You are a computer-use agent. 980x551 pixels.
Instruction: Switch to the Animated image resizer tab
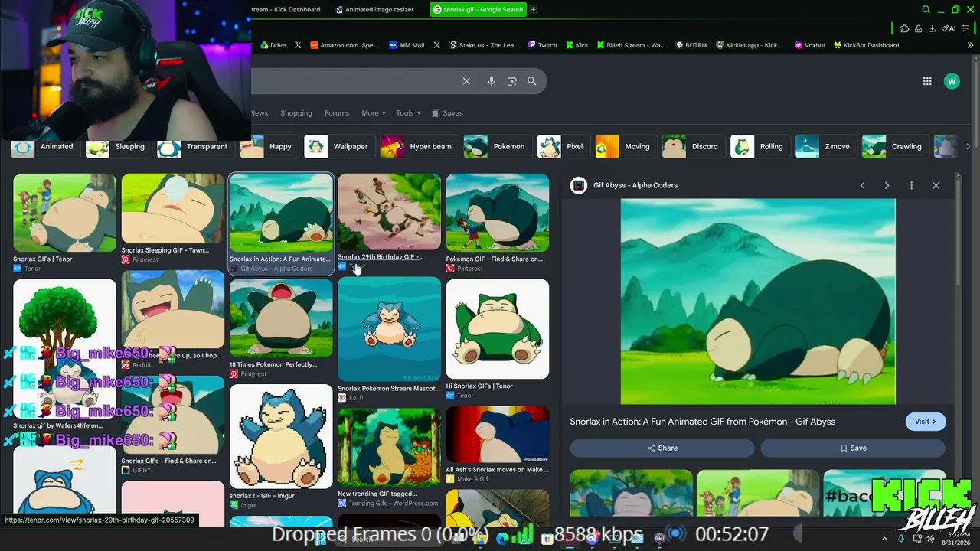pos(375,10)
